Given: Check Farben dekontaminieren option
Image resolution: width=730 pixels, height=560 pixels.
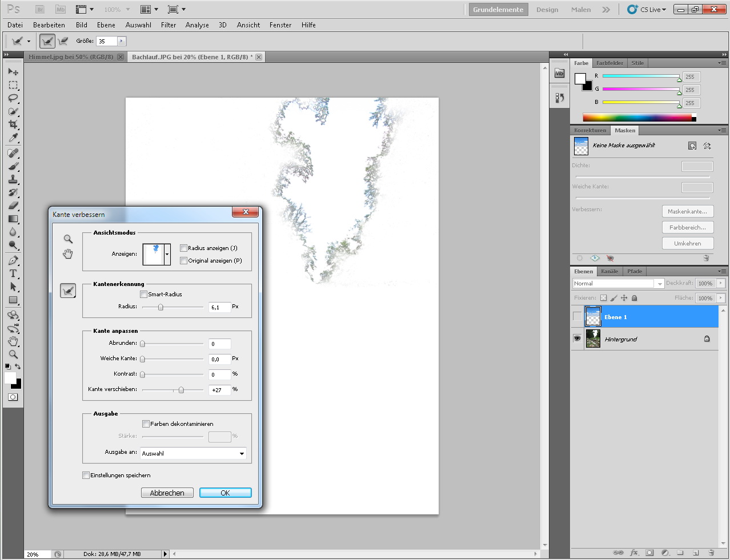Looking at the screenshot, I should 146,424.
